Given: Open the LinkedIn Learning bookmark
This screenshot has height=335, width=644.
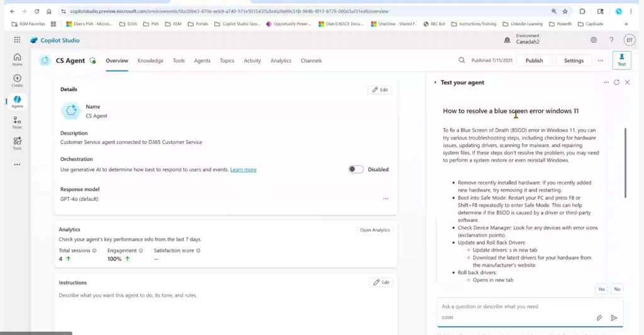Looking at the screenshot, I should pyautogui.click(x=523, y=24).
